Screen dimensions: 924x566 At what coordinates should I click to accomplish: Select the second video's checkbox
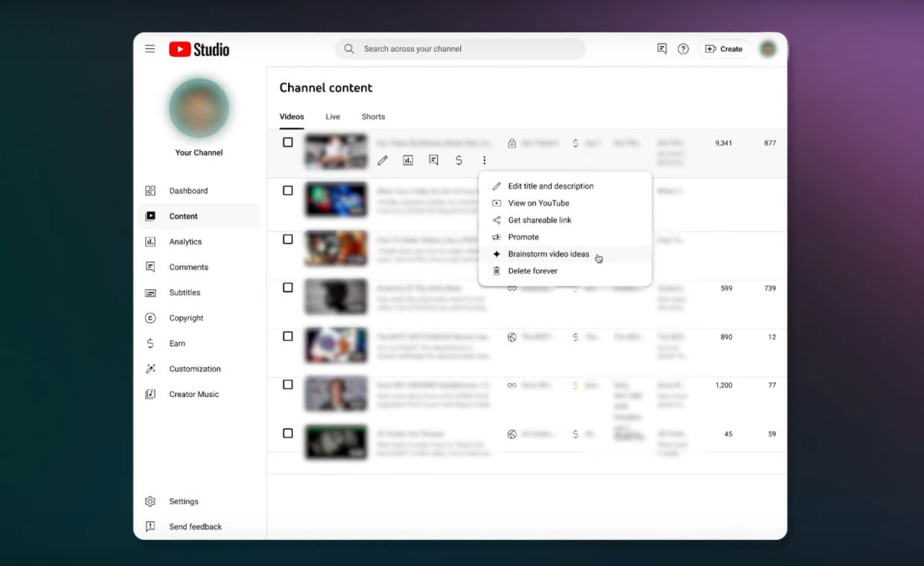288,191
